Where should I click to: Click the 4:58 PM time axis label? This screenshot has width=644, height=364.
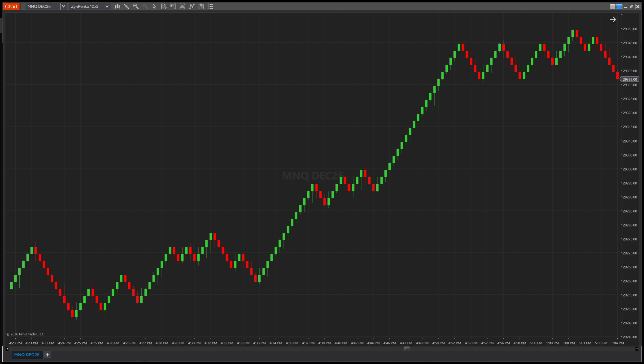520,343
